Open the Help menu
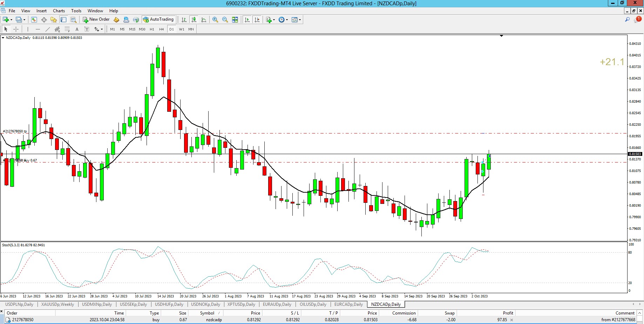 pyautogui.click(x=114, y=11)
